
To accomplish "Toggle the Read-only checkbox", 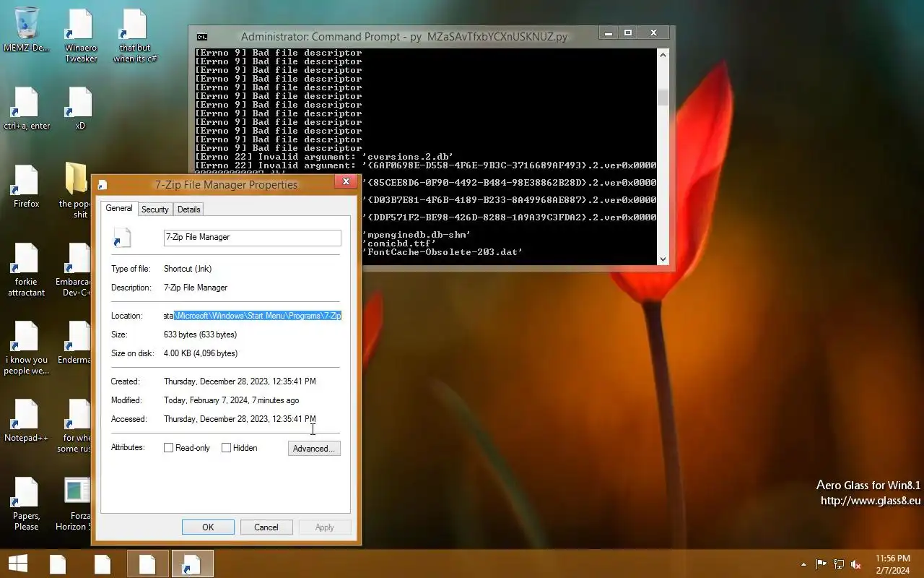I will pos(168,448).
